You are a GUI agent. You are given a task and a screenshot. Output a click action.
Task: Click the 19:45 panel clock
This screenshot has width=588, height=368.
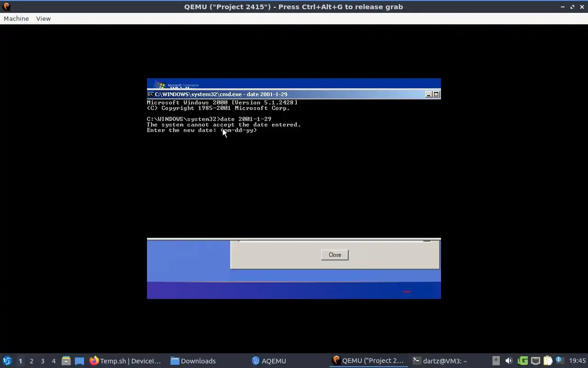pyautogui.click(x=577, y=361)
